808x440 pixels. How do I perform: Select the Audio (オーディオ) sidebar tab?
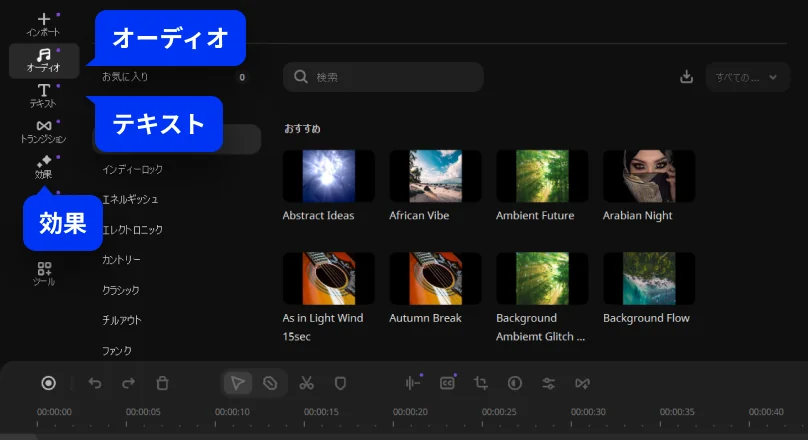44,60
